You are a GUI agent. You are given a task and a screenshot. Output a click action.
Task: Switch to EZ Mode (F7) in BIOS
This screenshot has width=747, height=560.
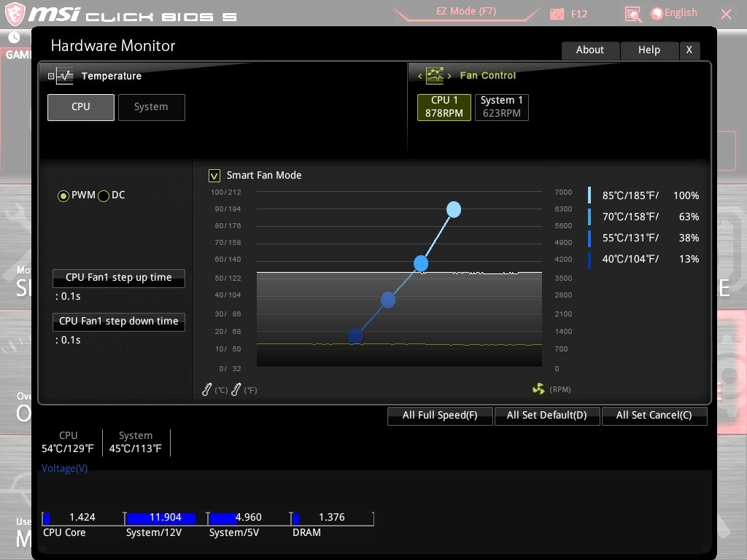(466, 12)
